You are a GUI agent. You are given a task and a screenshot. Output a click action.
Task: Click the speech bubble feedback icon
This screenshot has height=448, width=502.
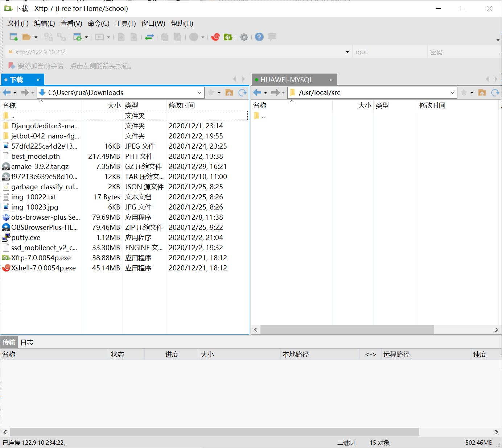click(x=272, y=37)
